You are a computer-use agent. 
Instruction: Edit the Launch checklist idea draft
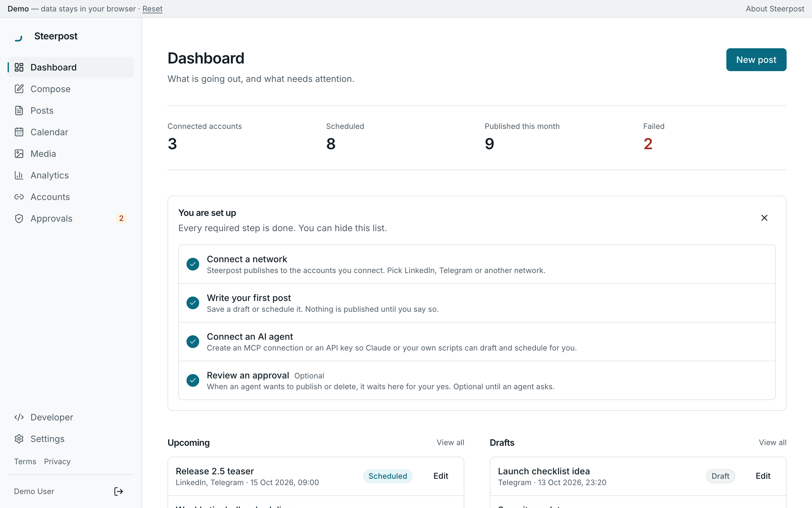pos(763,476)
